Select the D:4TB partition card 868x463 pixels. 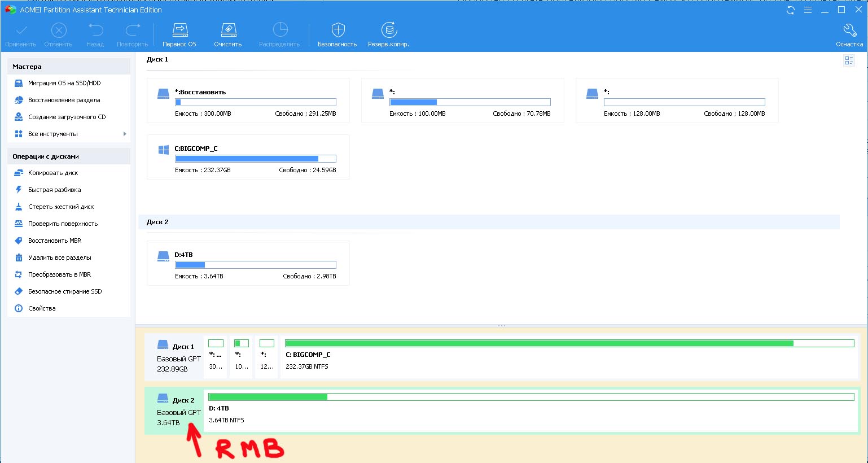[248, 263]
